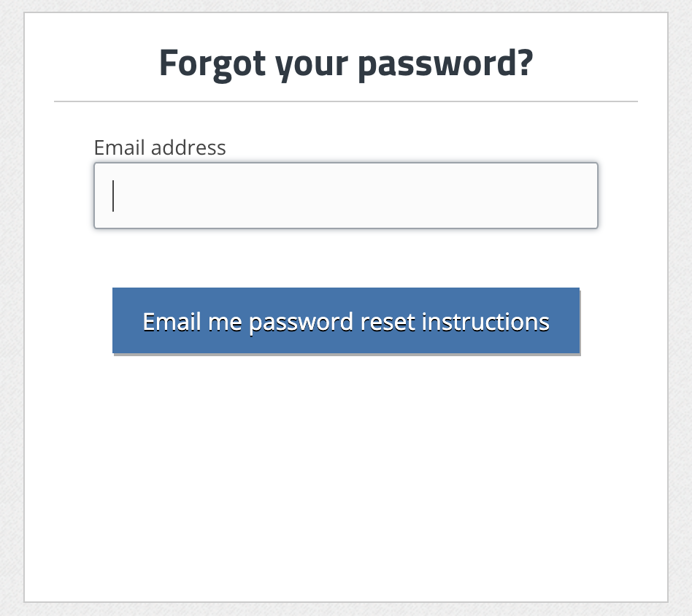Click the word 'instructions' on the blue button
This screenshot has width=692, height=616.
485,322
